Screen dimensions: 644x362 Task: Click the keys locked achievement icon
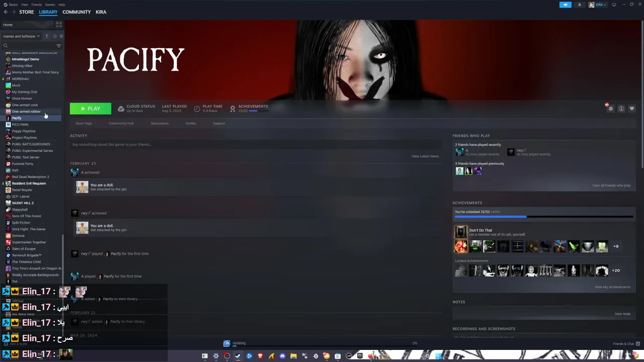coord(546,270)
